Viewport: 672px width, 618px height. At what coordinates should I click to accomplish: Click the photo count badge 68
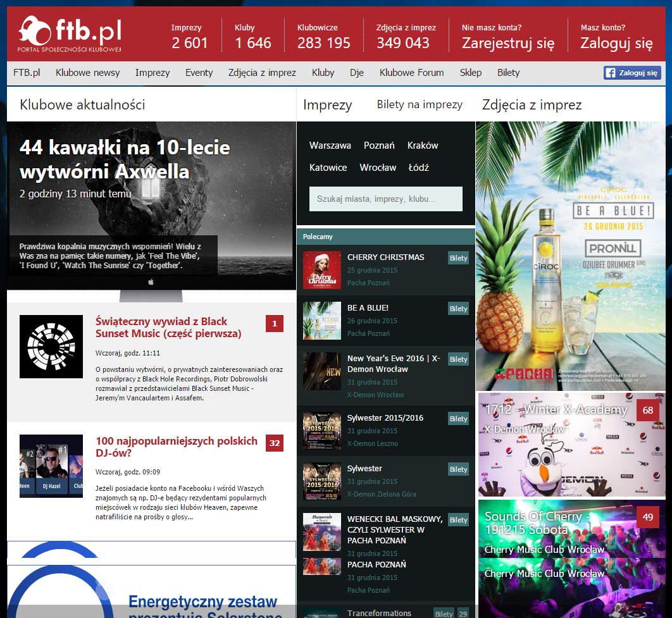(647, 410)
